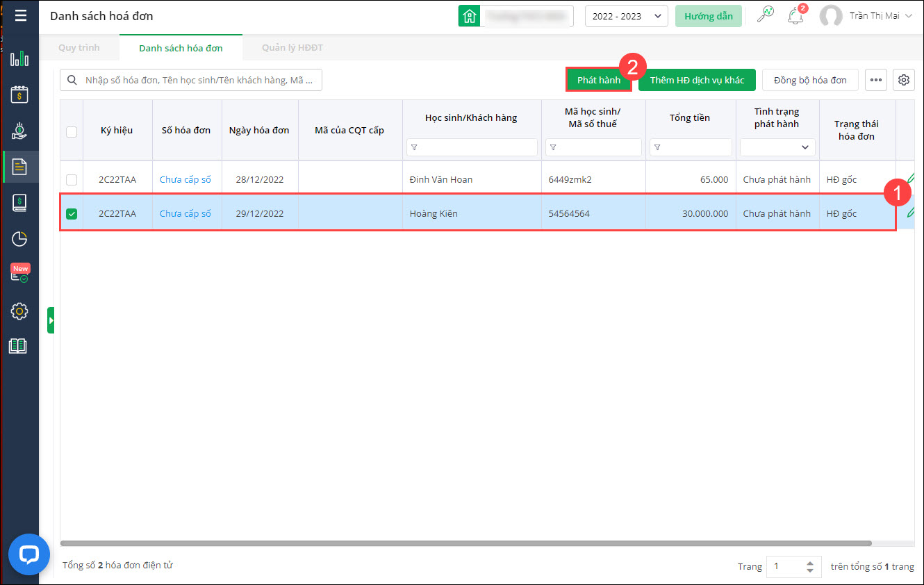Open the bar chart dashboard in sidebar

19,58
